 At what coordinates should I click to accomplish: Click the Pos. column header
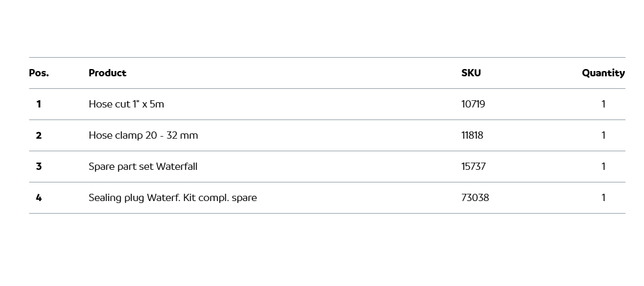tap(38, 73)
